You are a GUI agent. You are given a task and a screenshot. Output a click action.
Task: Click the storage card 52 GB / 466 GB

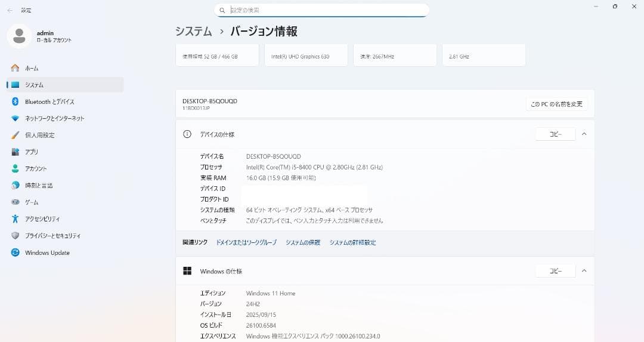[217, 55]
